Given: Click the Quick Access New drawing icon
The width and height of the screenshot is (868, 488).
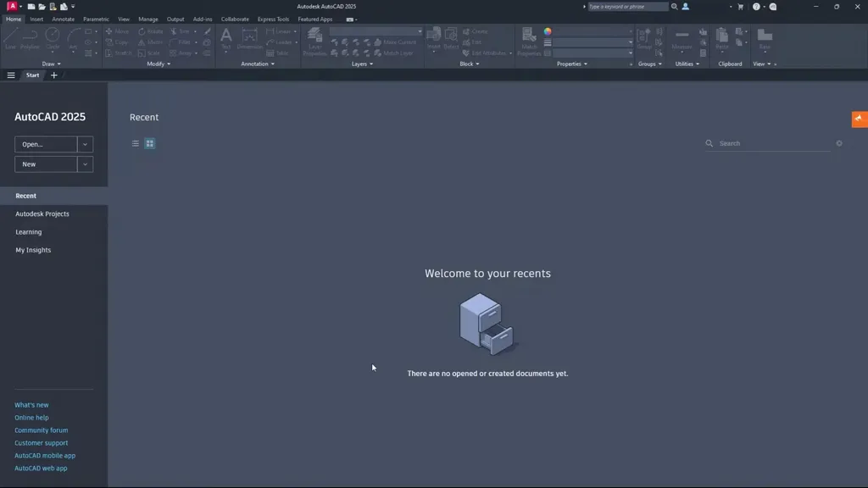Looking at the screenshot, I should click(x=31, y=7).
